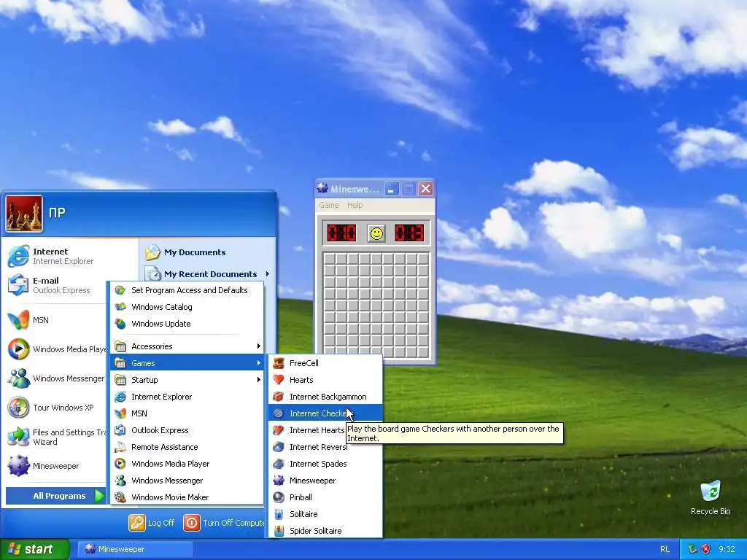Click the Windows Update icon
The image size is (747, 560).
pos(120,324)
